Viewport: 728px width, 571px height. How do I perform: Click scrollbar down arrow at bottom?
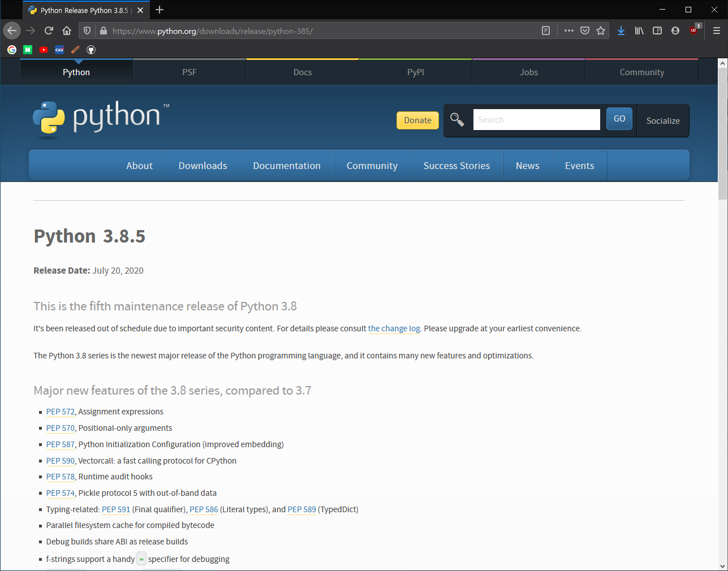tap(722, 566)
